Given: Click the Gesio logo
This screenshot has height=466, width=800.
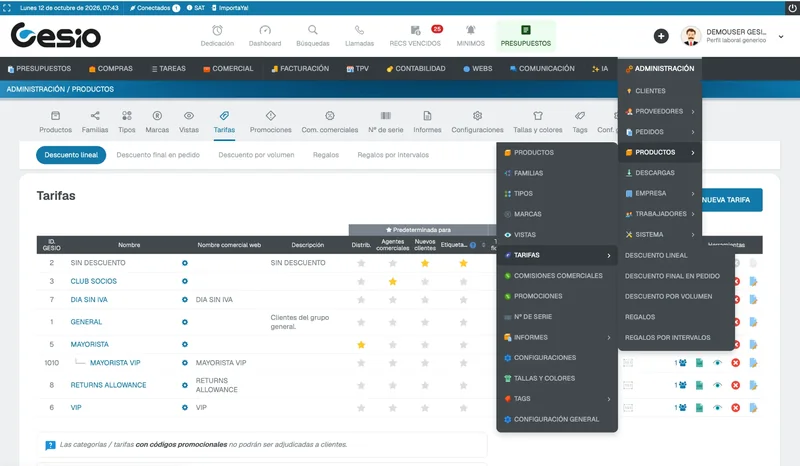Looking at the screenshot, I should point(56,35).
